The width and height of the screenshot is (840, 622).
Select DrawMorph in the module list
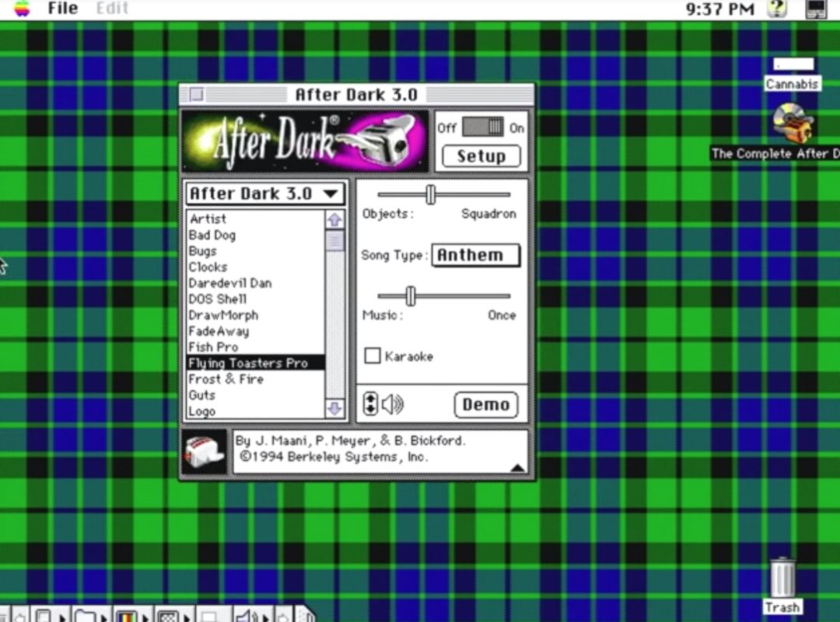[256, 315]
